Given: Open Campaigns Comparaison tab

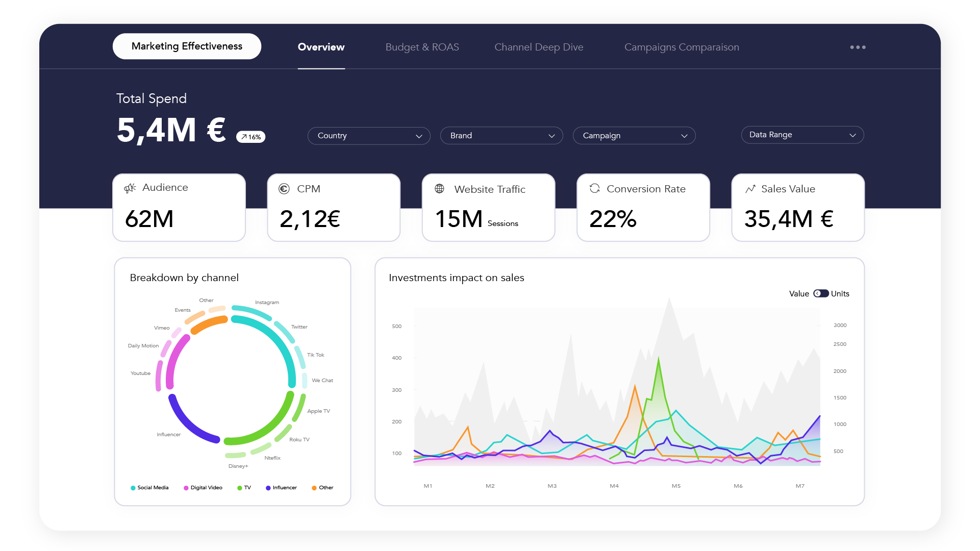Looking at the screenshot, I should (x=682, y=47).
